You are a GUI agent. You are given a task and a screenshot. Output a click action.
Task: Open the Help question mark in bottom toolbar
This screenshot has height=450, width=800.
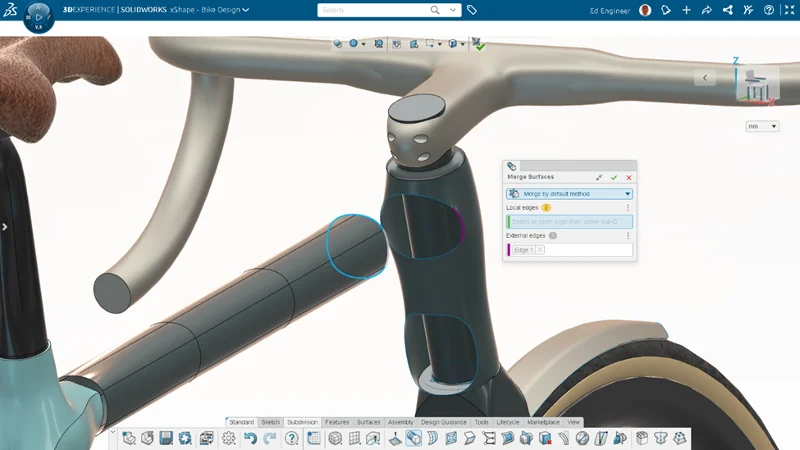(292, 438)
